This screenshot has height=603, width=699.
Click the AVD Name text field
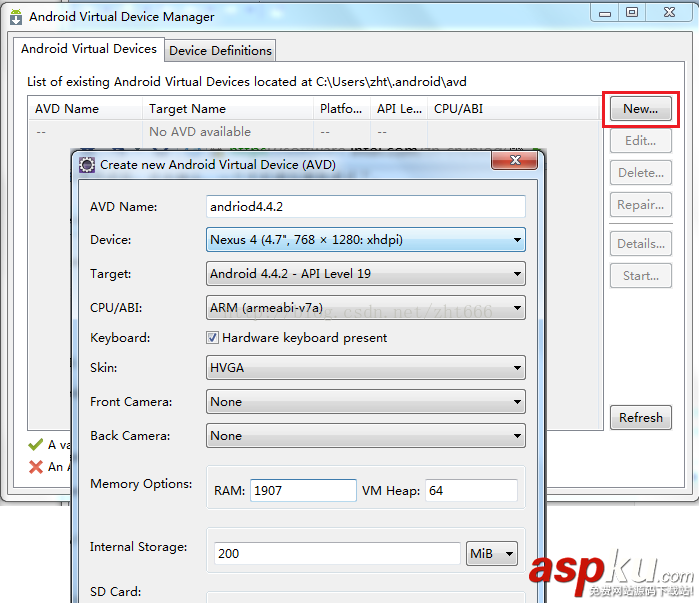pos(366,206)
